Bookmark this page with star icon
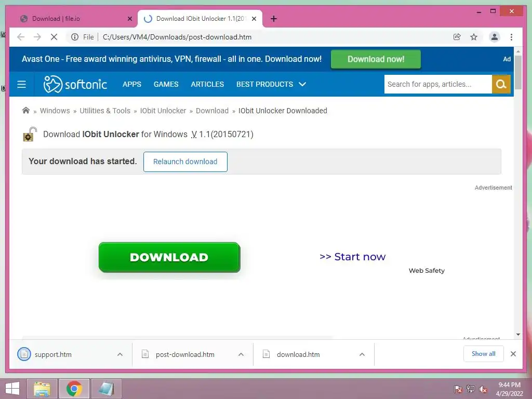Image resolution: width=532 pixels, height=399 pixels. [474, 37]
